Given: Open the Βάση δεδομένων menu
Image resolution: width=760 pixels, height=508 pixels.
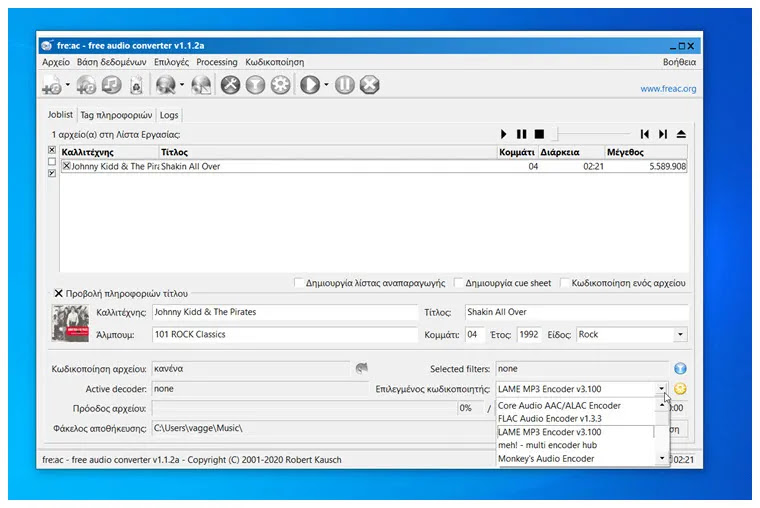Looking at the screenshot, I should (111, 62).
